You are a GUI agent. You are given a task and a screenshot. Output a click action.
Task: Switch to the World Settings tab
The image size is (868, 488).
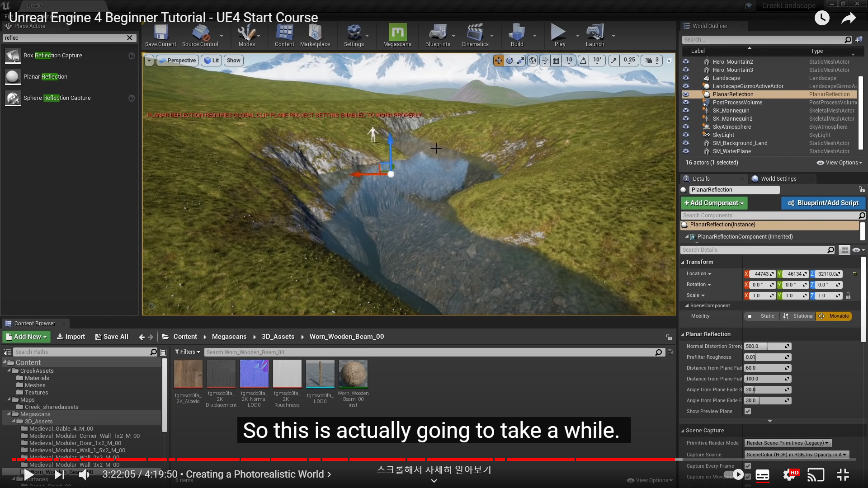778,179
